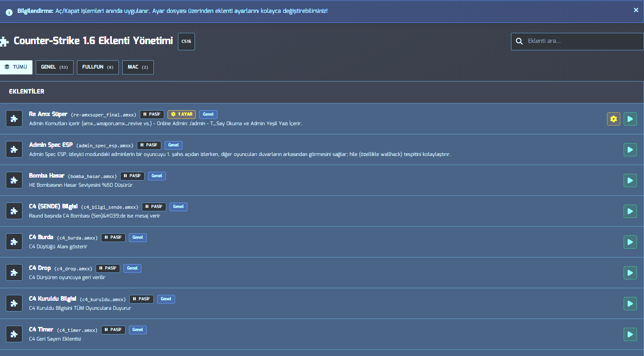
Task: Enable the C4 Drop plugin
Action: click(x=630, y=273)
